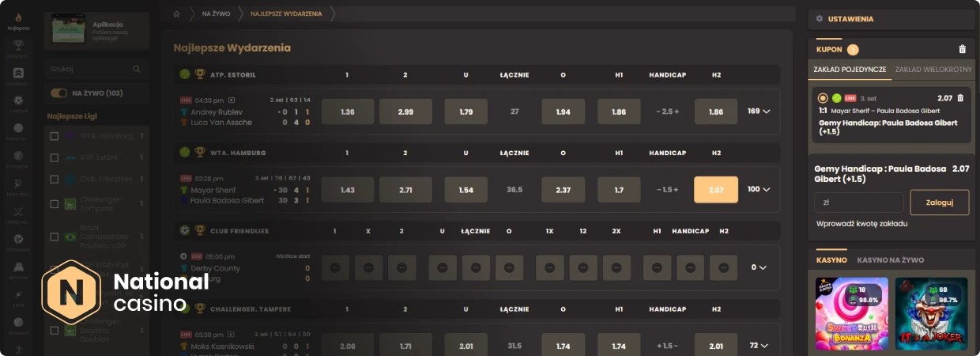Click the tennis ball icon beside WTA. Hamburg
The width and height of the screenshot is (980, 356).
185,152
